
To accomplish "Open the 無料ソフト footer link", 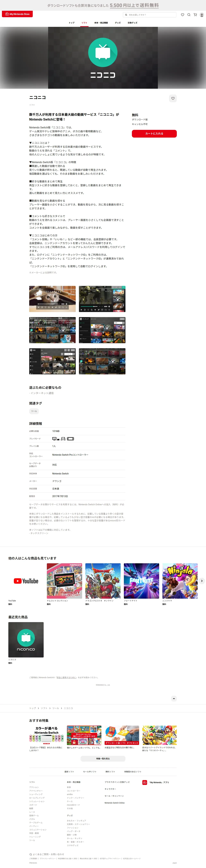I will pyautogui.click(x=110, y=772).
